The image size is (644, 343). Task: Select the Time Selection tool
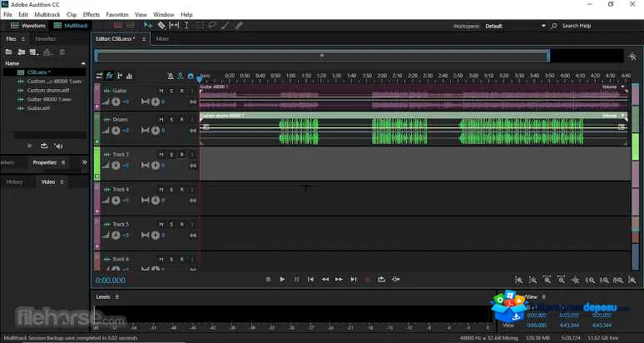(186, 26)
